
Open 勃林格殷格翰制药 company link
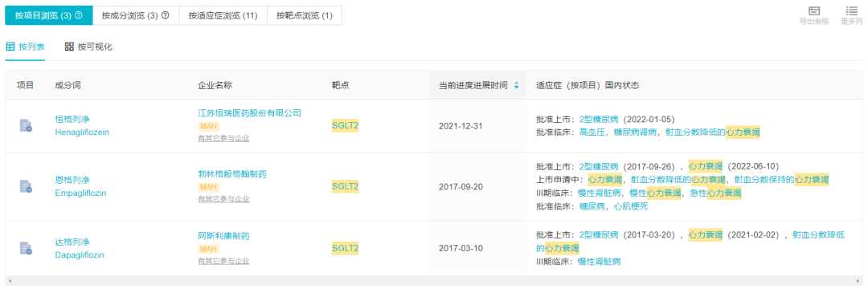(232, 174)
